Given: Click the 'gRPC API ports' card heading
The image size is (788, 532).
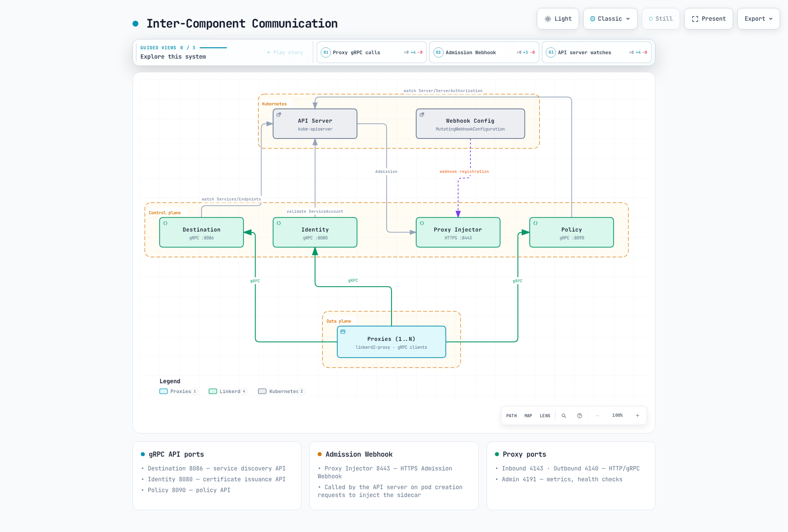Looking at the screenshot, I should tap(176, 454).
